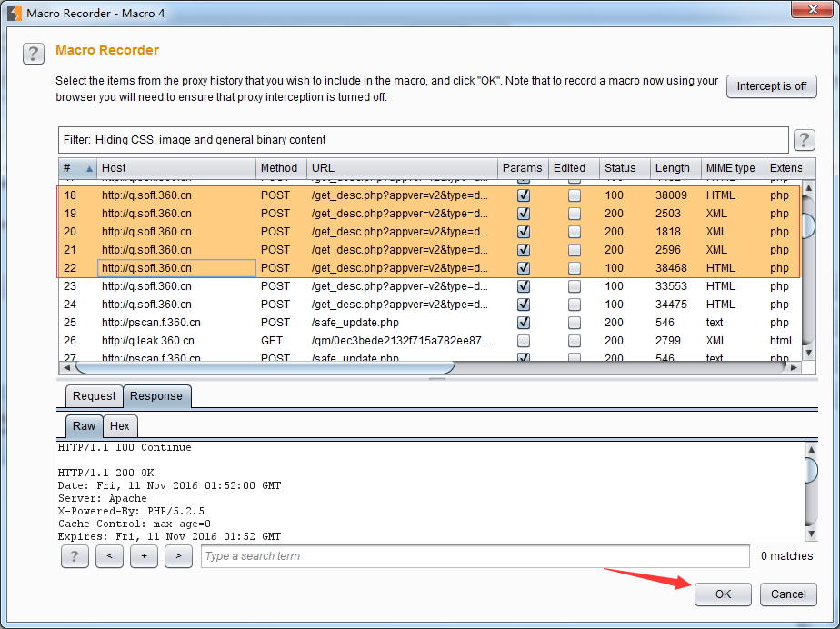Click OK to confirm macro

pyautogui.click(x=723, y=594)
